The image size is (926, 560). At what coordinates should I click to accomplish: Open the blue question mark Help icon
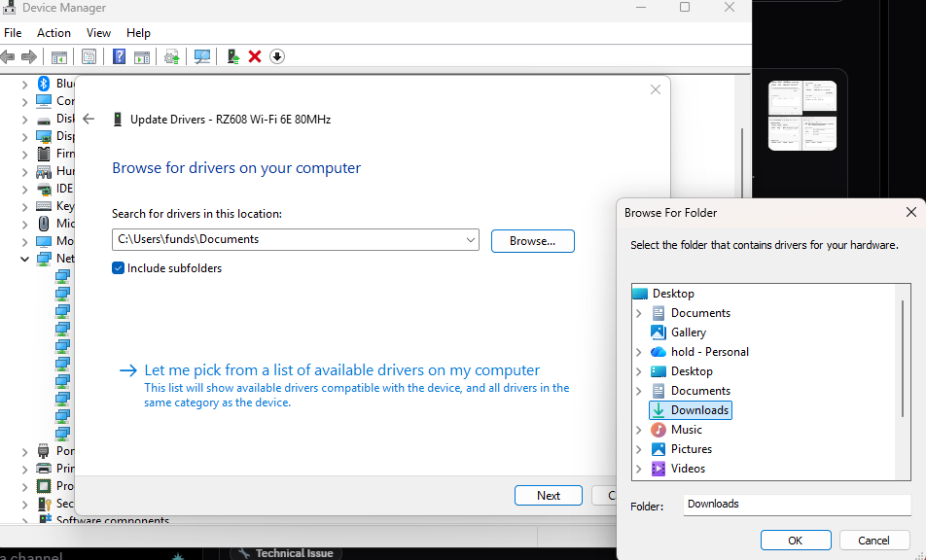point(120,56)
